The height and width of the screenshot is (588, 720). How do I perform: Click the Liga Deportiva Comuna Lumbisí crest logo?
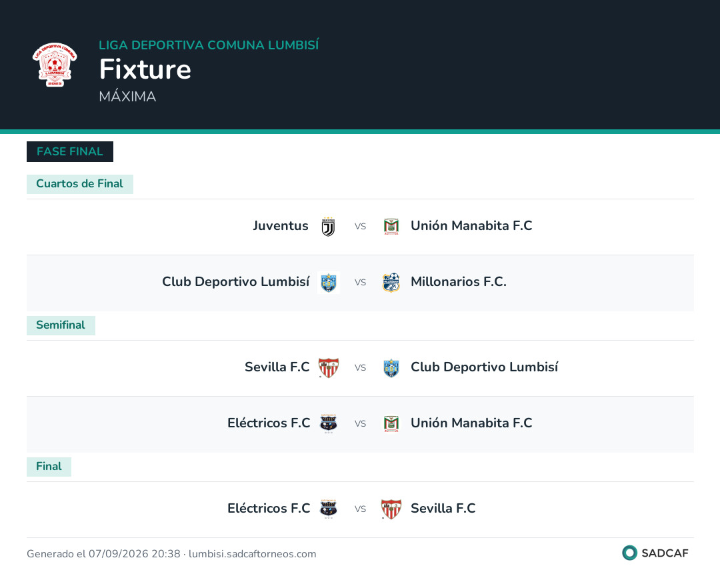pyautogui.click(x=55, y=64)
